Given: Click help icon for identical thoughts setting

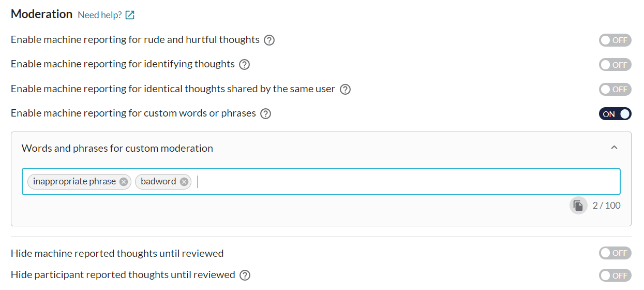Looking at the screenshot, I should [x=345, y=89].
